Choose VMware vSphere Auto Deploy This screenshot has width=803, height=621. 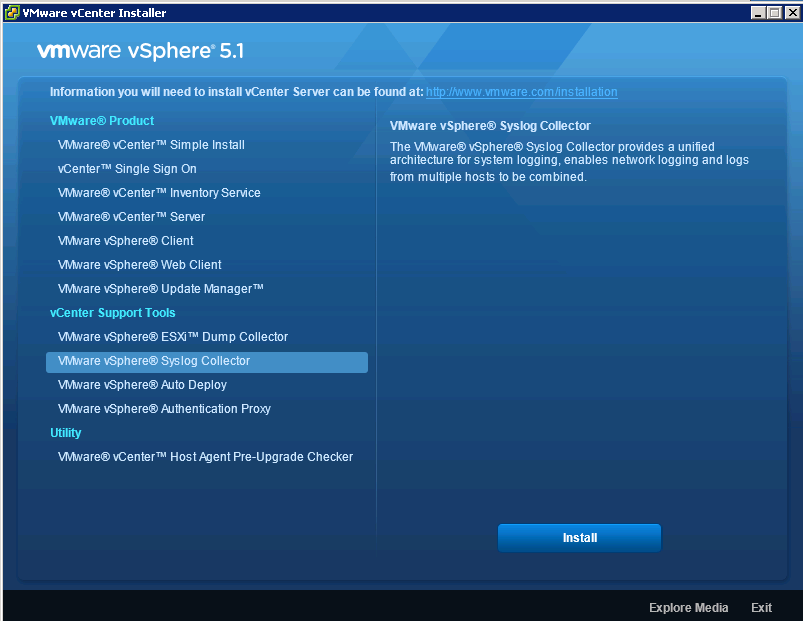coord(142,385)
